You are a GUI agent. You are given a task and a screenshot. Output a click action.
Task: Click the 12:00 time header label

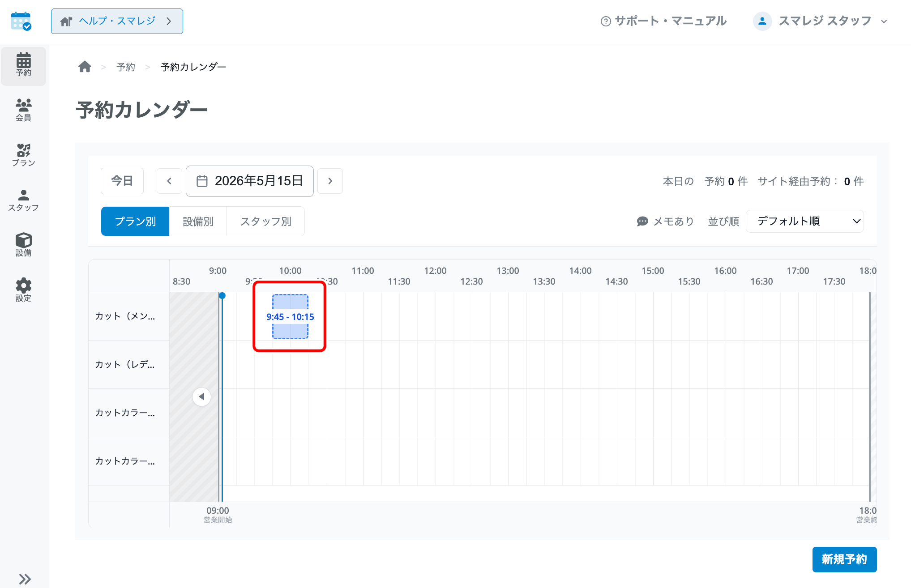(x=435, y=271)
